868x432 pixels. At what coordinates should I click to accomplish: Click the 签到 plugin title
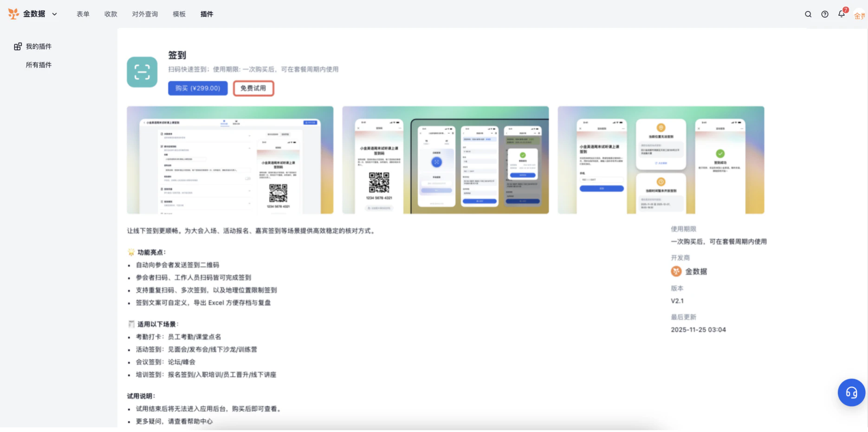tap(177, 55)
